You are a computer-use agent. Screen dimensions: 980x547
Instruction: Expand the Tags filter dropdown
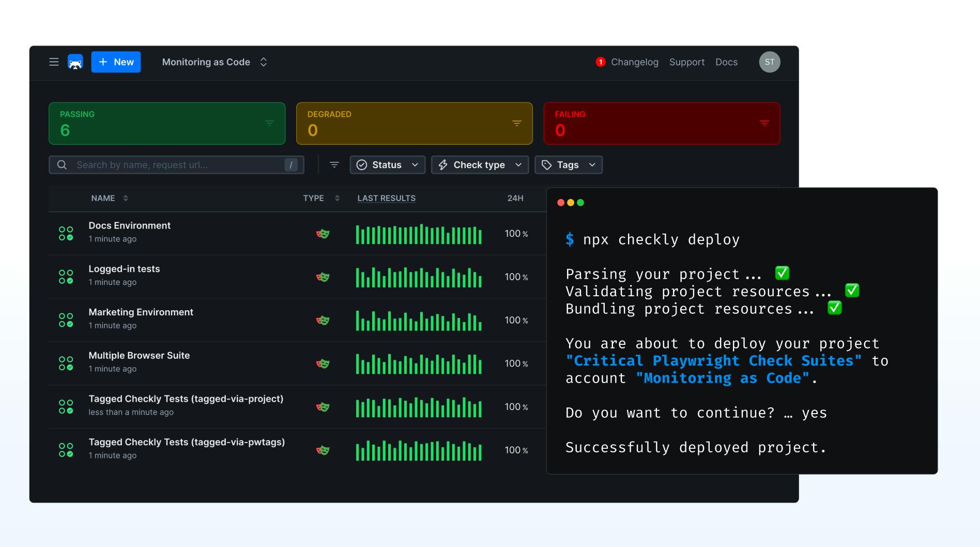(568, 165)
